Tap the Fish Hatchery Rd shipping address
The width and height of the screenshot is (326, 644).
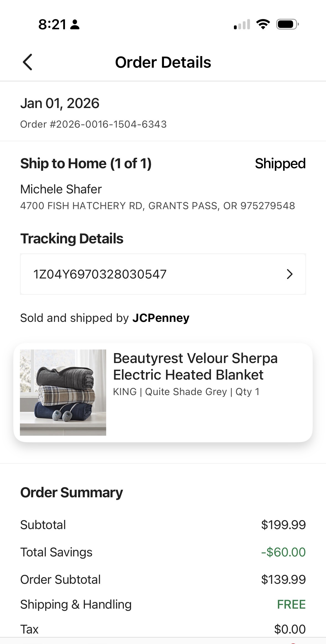tap(158, 206)
